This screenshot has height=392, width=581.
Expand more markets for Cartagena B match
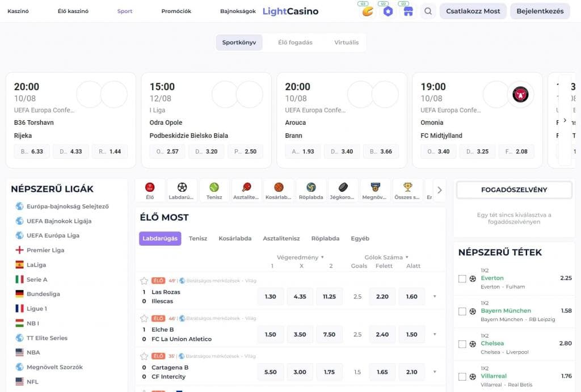click(435, 372)
